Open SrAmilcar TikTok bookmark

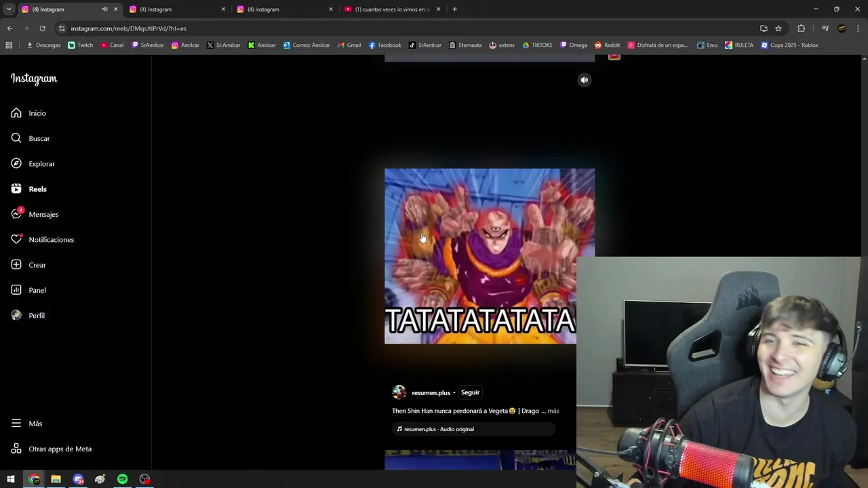click(x=425, y=45)
